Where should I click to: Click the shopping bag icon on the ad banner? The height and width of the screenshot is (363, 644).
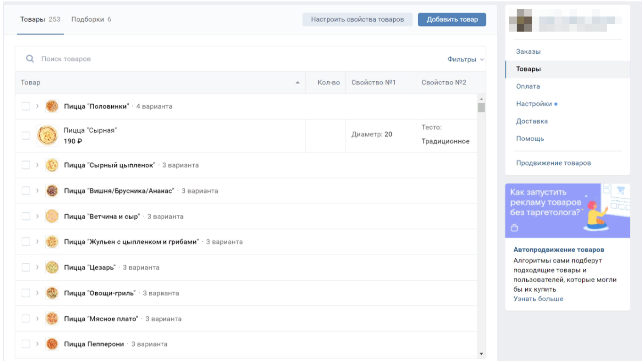[x=514, y=228]
